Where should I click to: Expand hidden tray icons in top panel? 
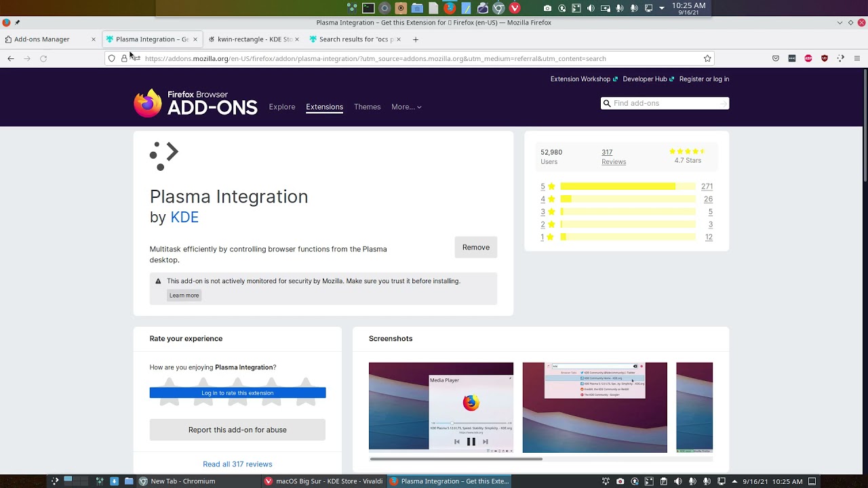662,8
